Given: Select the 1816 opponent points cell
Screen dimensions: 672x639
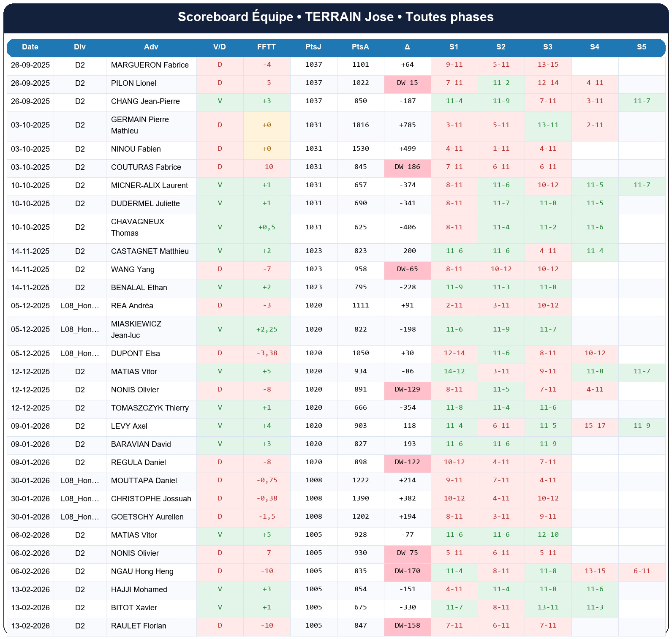Looking at the screenshot, I should tap(360, 125).
